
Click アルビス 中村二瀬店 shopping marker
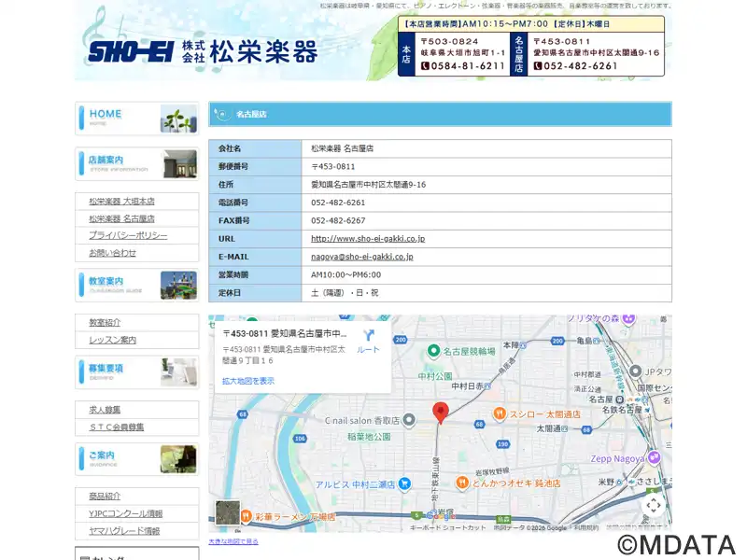point(404,483)
